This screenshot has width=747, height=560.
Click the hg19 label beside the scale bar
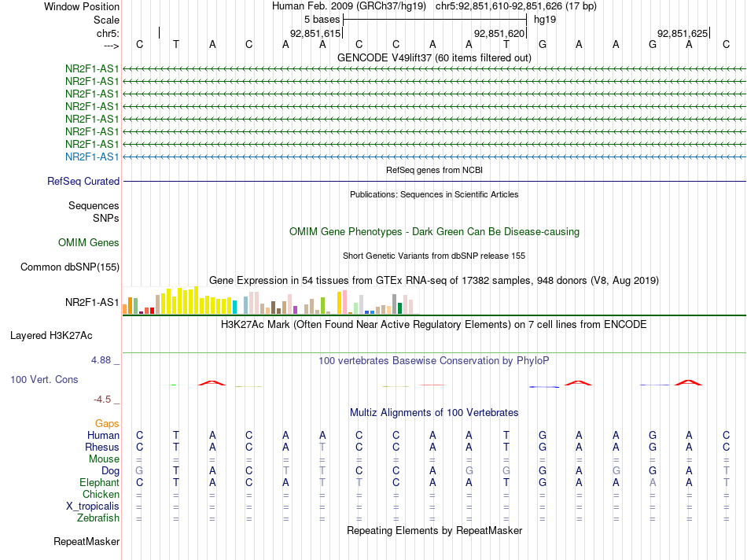point(545,20)
